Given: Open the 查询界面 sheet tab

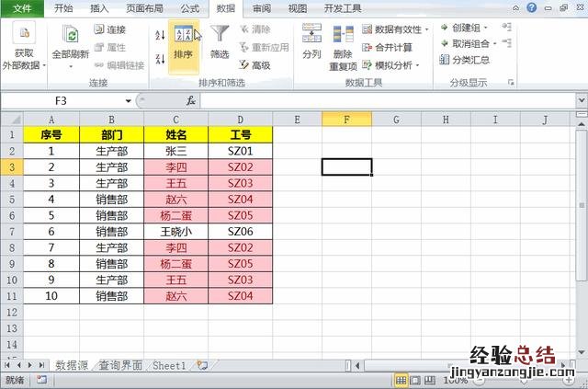Looking at the screenshot, I should tap(120, 365).
